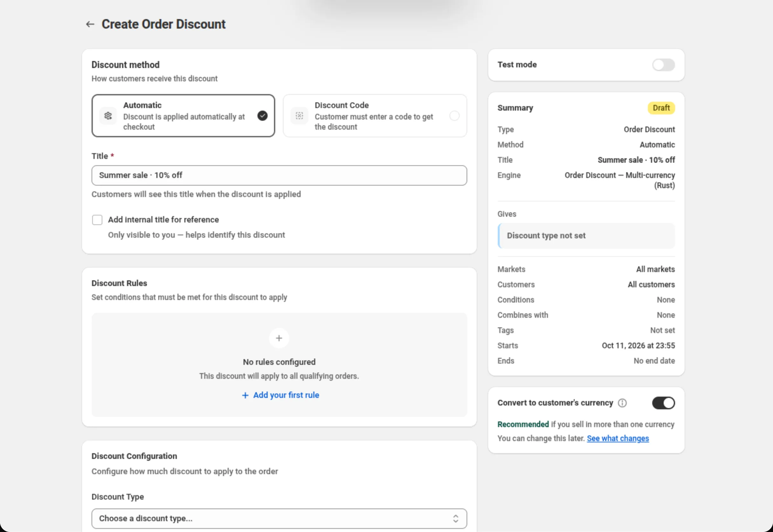Turn off Convert to customer's currency toggle
This screenshot has height=532, width=773.
coord(663,403)
